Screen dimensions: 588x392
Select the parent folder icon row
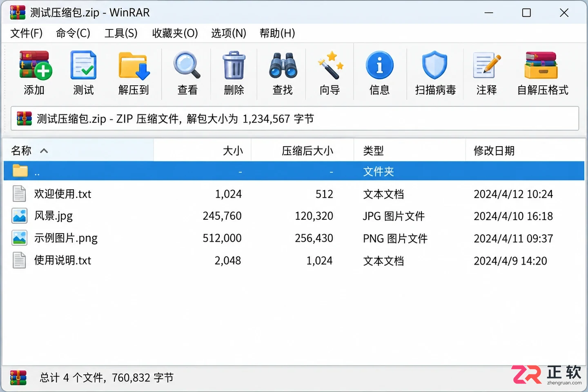(294, 171)
